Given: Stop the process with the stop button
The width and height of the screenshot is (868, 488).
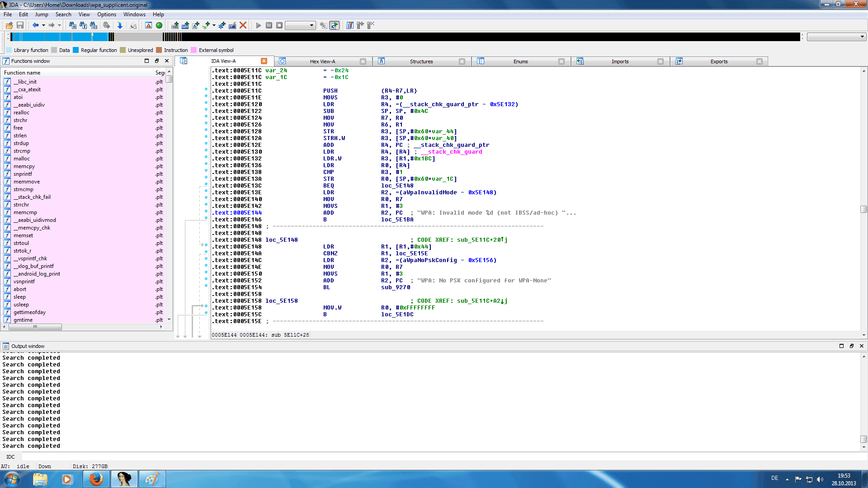Looking at the screenshot, I should 279,25.
